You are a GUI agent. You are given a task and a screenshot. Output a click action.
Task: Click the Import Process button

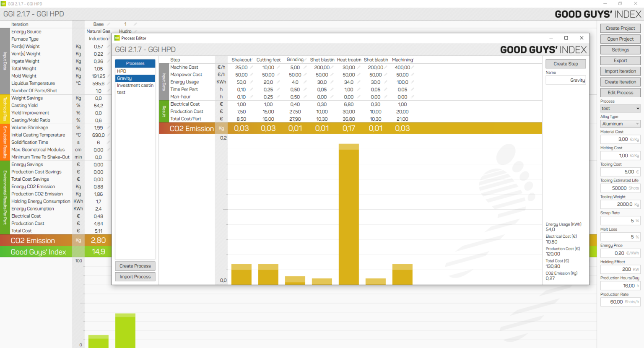tap(135, 277)
